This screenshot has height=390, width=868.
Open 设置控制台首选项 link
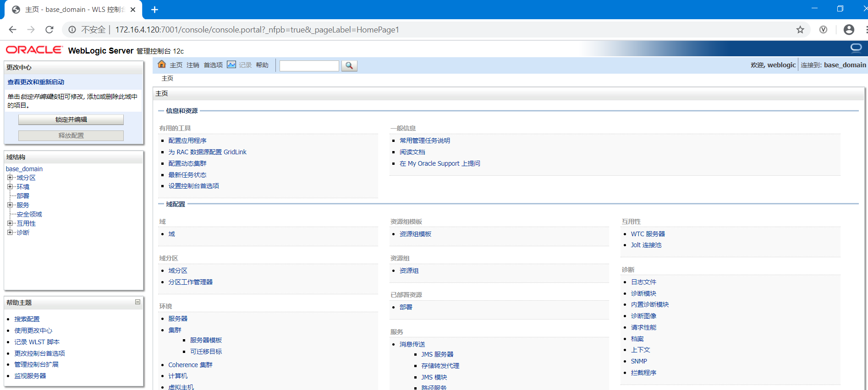pyautogui.click(x=194, y=186)
